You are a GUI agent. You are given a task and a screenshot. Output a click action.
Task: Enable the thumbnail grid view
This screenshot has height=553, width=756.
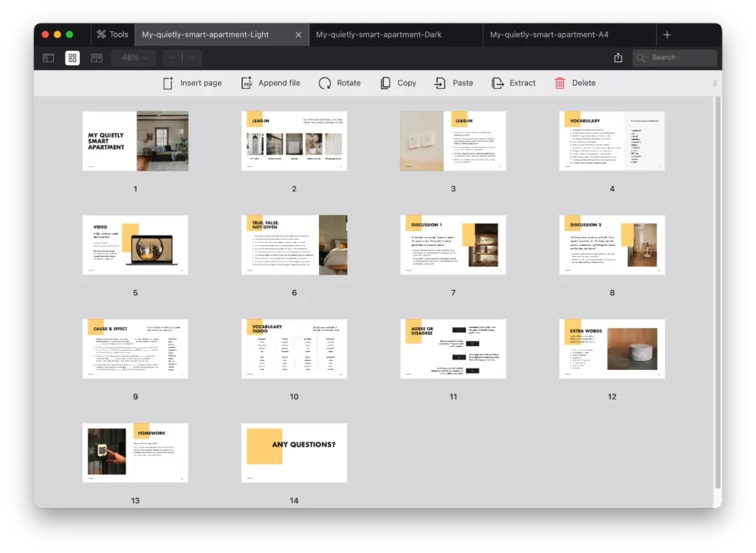72,58
